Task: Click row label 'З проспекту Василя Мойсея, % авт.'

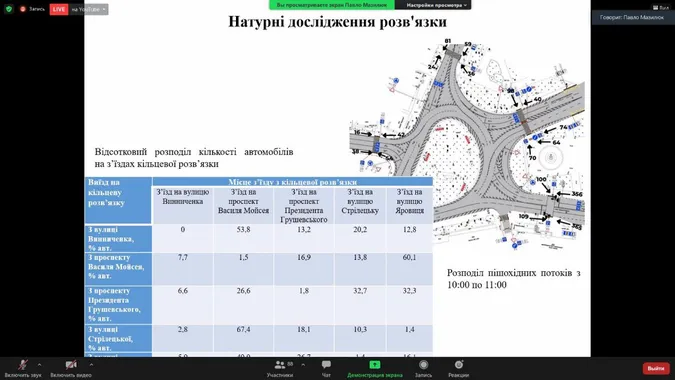Action: click(118, 269)
